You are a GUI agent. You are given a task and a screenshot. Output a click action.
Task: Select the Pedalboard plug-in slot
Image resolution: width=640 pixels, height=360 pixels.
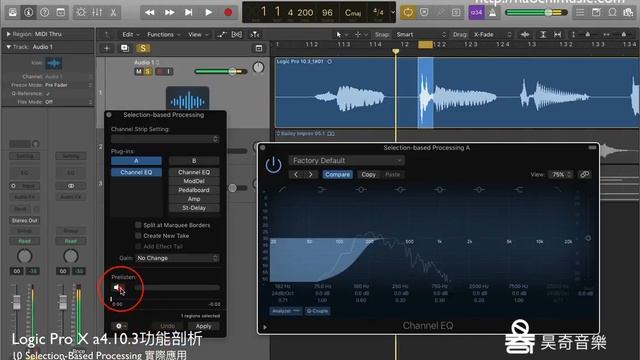tap(194, 190)
